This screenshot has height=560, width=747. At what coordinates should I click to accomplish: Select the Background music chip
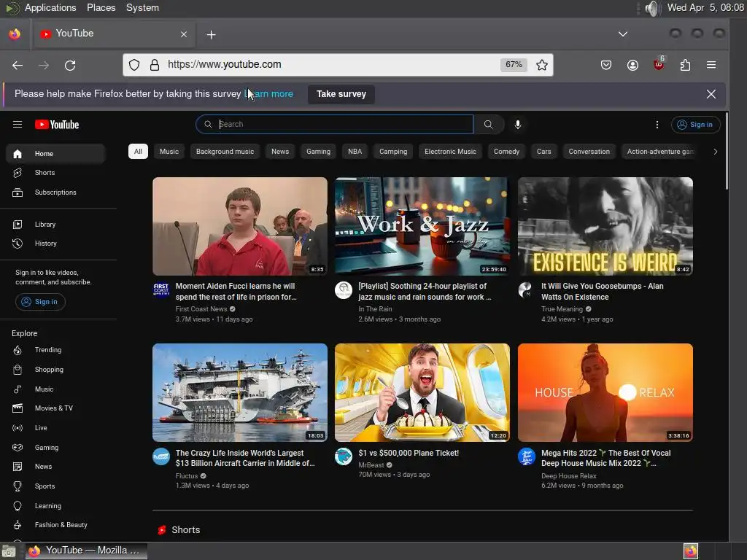tap(225, 152)
